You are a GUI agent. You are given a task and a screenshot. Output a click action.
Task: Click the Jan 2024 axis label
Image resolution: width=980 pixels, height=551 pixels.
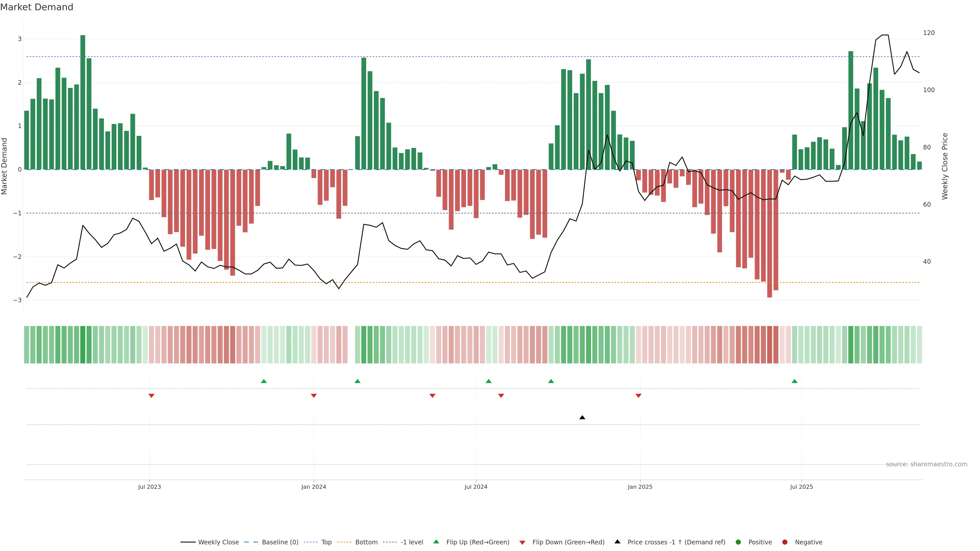click(x=313, y=487)
